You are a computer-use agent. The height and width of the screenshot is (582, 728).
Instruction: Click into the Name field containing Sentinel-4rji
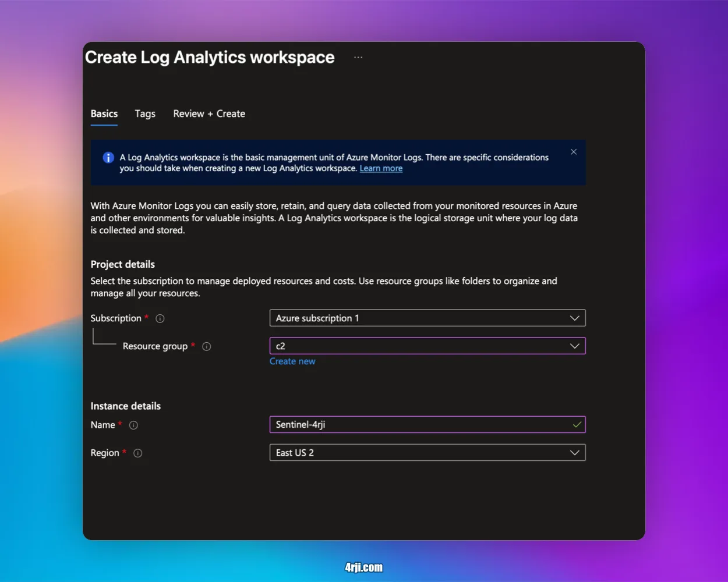point(419,425)
